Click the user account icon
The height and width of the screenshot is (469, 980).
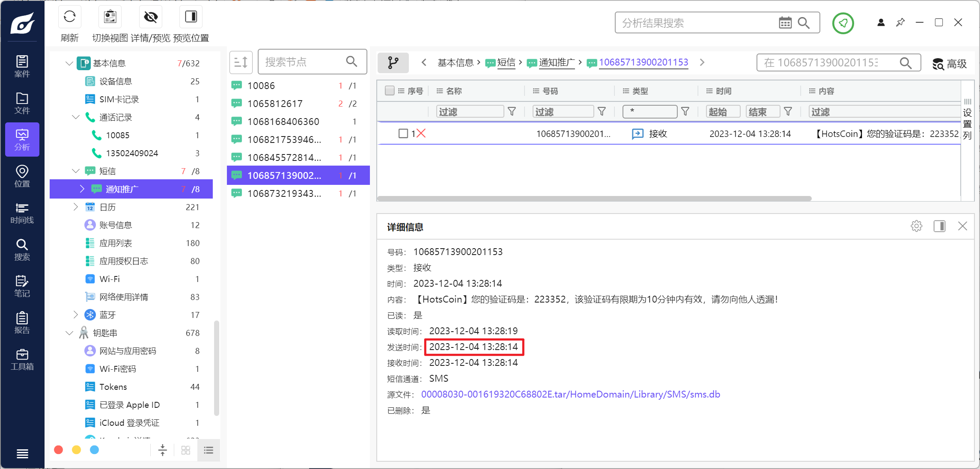(x=881, y=22)
